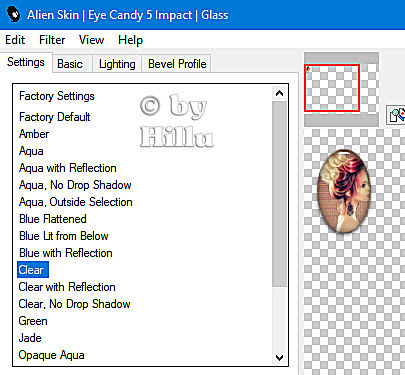Select the Blue Flattened preset
405x375 pixels.
click(x=53, y=219)
